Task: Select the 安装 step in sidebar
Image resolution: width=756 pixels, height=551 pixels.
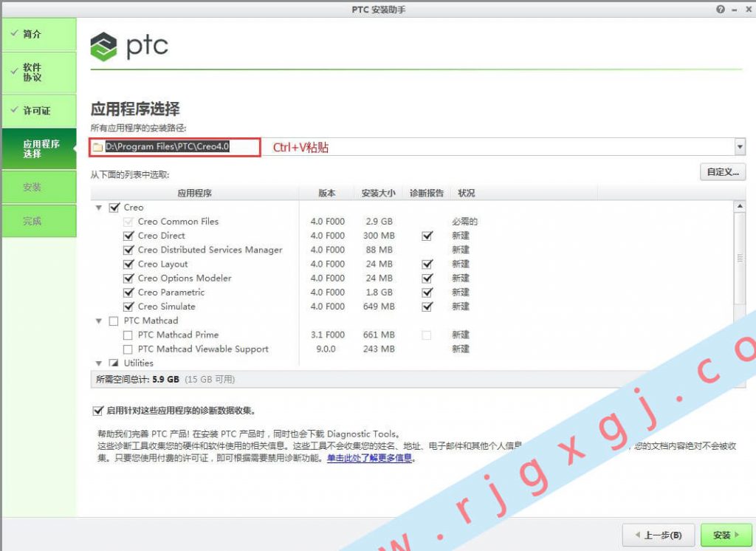Action: coord(39,187)
